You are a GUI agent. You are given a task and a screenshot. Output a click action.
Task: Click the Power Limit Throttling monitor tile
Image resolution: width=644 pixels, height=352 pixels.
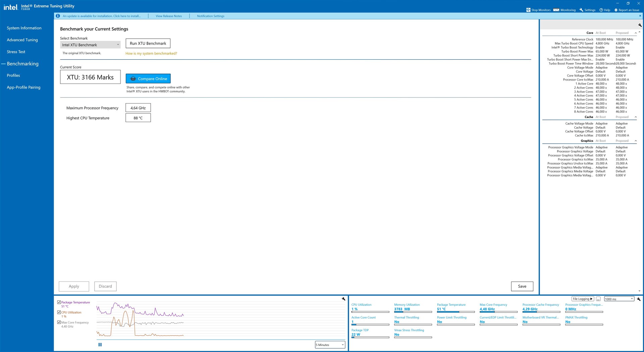[x=456, y=320]
